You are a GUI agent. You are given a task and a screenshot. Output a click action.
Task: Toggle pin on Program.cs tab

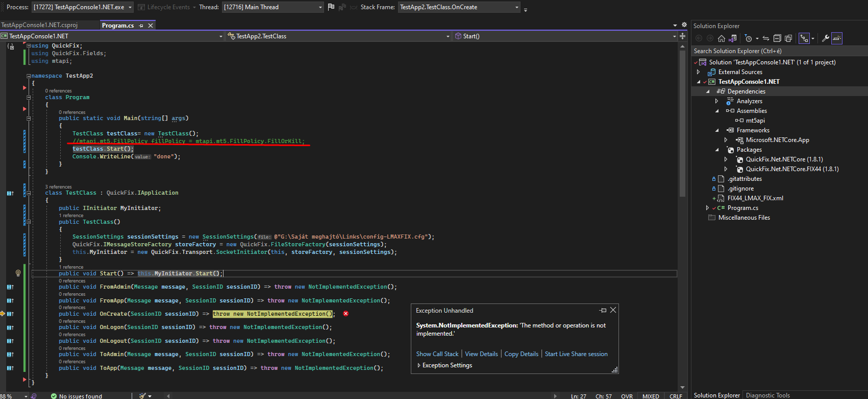click(141, 26)
